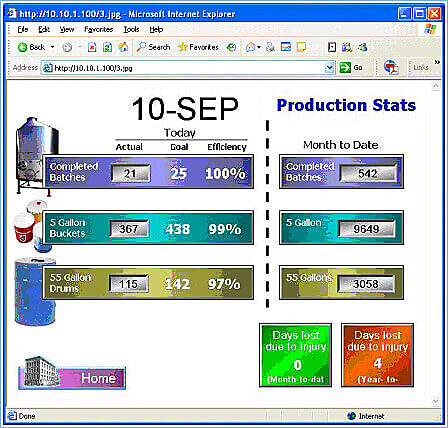448x428 pixels.
Task: Click the address field showing http://10.10.1.100/3.jpg
Action: tap(188, 68)
